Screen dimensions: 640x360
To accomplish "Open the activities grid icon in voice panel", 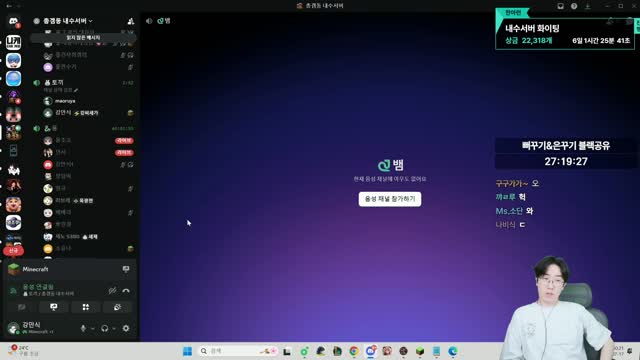I will pyautogui.click(x=86, y=307).
